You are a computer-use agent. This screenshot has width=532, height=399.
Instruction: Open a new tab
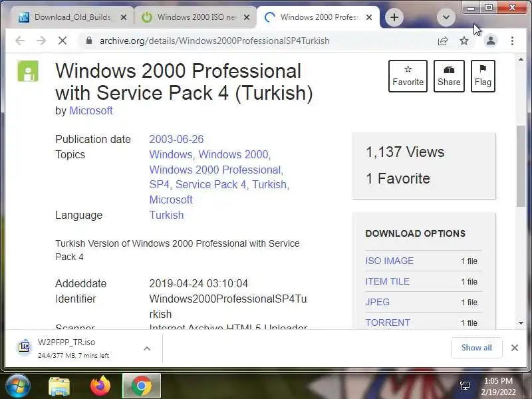pyautogui.click(x=394, y=17)
